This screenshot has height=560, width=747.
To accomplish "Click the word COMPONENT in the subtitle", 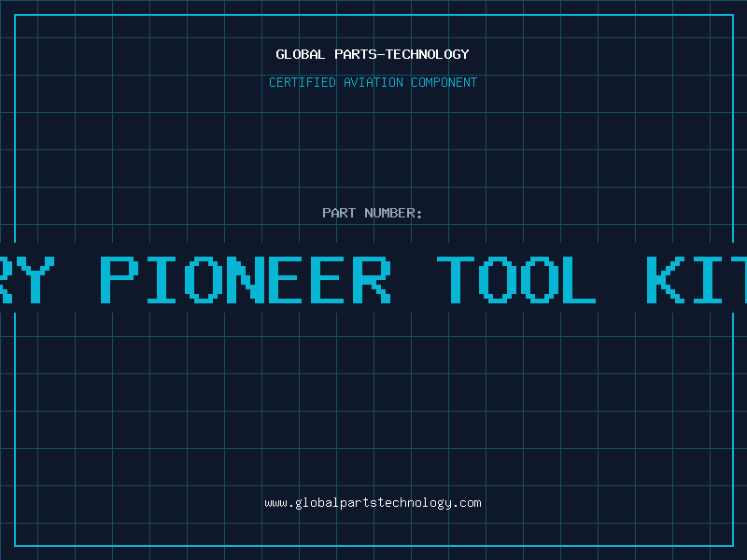I will click(x=444, y=82).
